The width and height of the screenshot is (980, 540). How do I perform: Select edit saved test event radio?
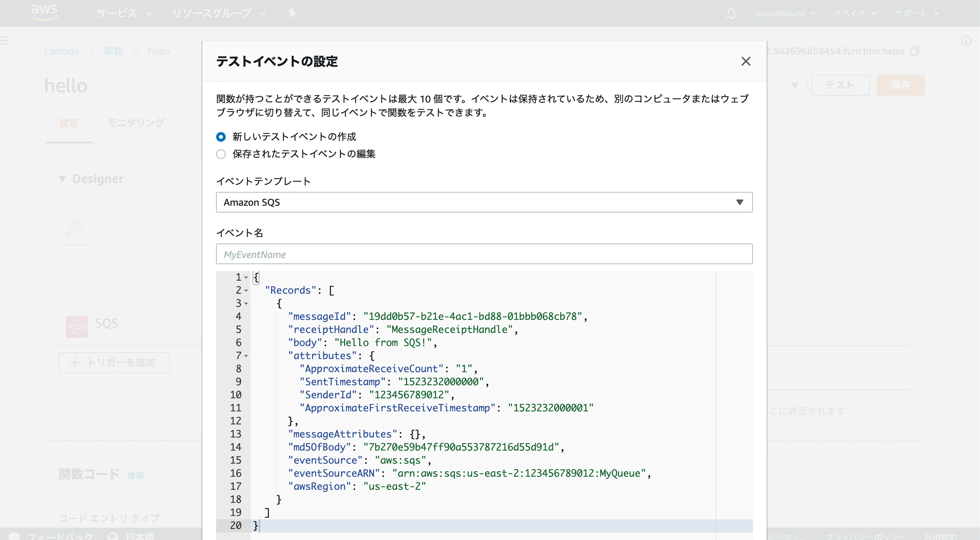(x=221, y=154)
